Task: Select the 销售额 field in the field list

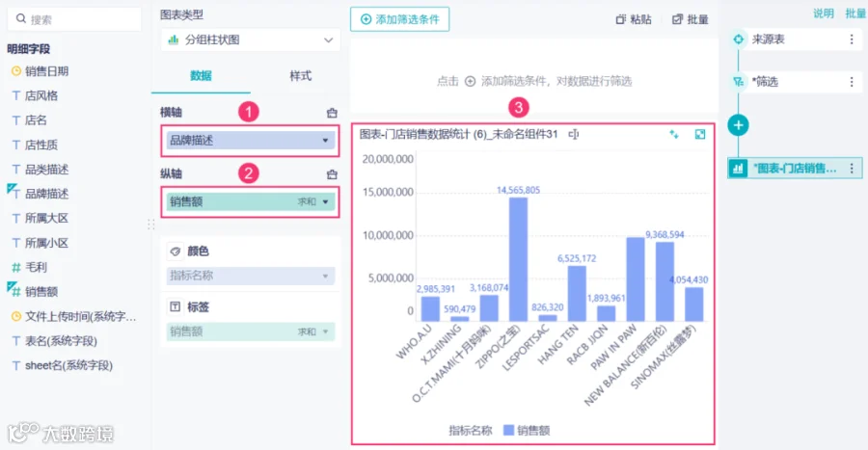Action: click(x=41, y=291)
